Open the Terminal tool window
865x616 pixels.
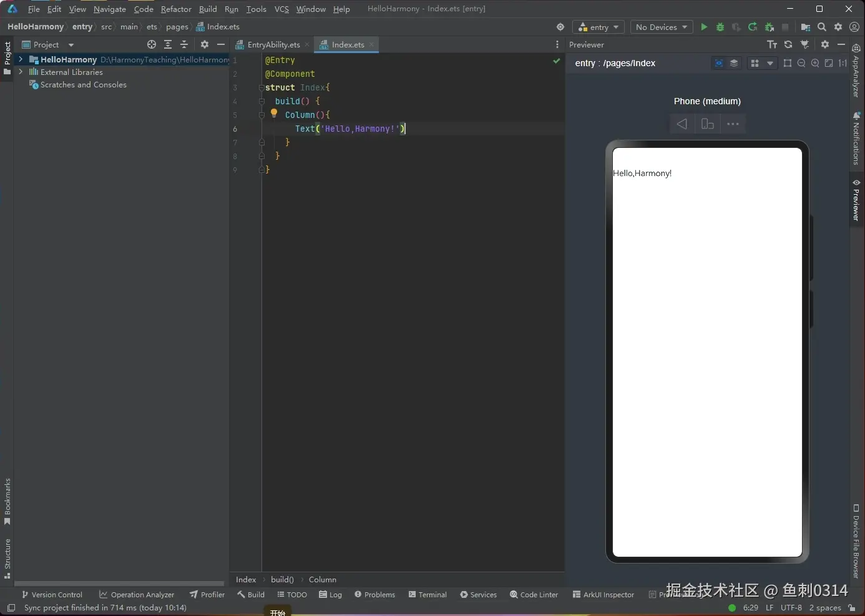428,595
